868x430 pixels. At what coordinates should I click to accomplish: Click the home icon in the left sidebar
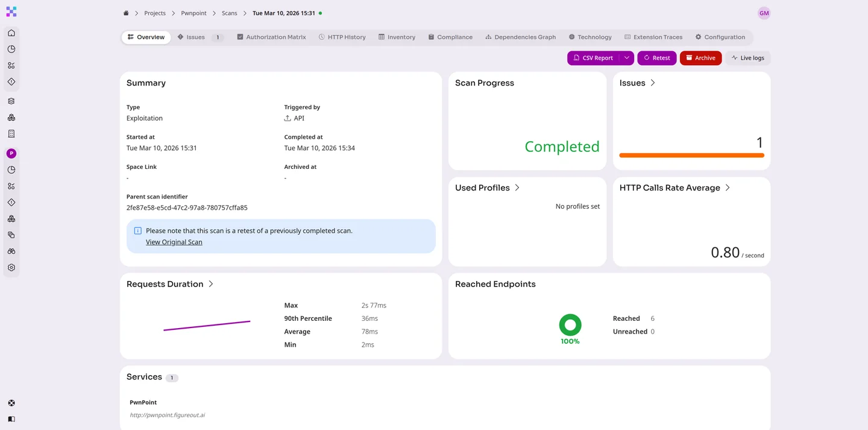[11, 33]
